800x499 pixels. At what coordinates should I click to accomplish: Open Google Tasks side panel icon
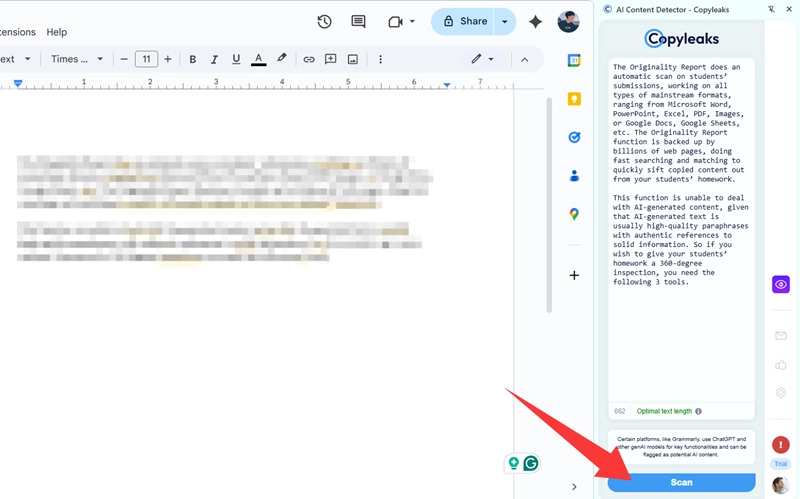pos(574,137)
